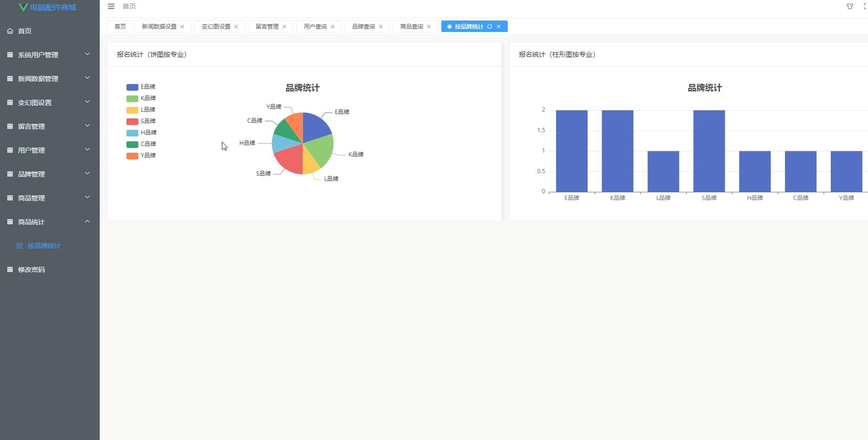Image resolution: width=868 pixels, height=440 pixels.
Task: Click the home icon beside 首页 in sidebar
Action: click(x=10, y=31)
